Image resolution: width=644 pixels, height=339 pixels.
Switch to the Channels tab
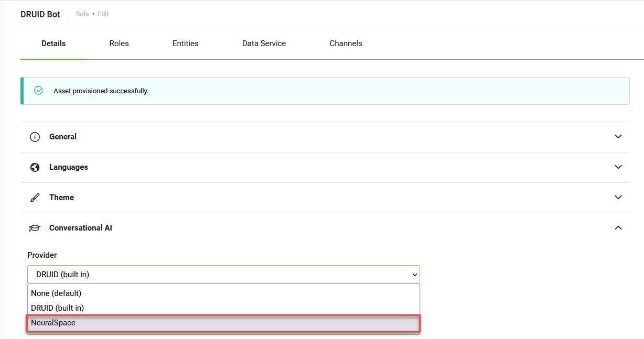(x=346, y=43)
